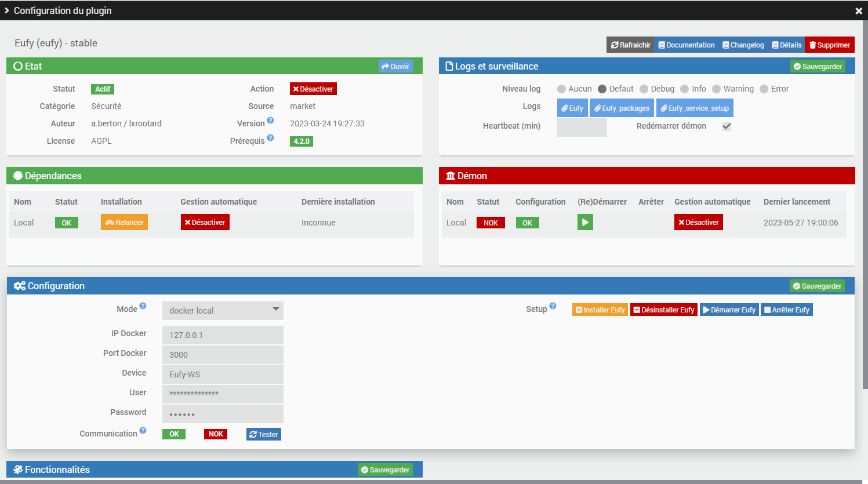Save the Configuration section
The width and height of the screenshot is (868, 484).
coord(817,286)
